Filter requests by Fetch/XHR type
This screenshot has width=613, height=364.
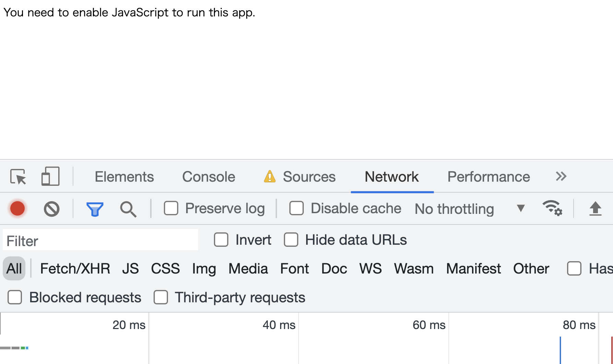coord(75,269)
